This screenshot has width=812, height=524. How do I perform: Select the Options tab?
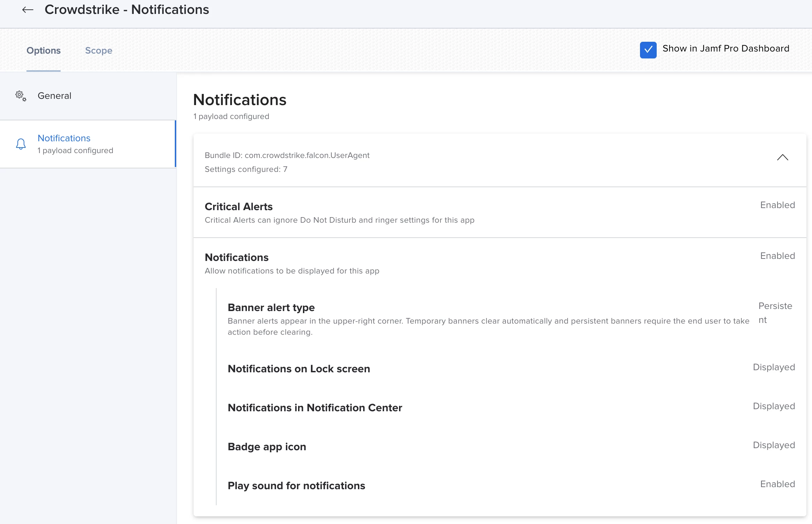pos(44,50)
